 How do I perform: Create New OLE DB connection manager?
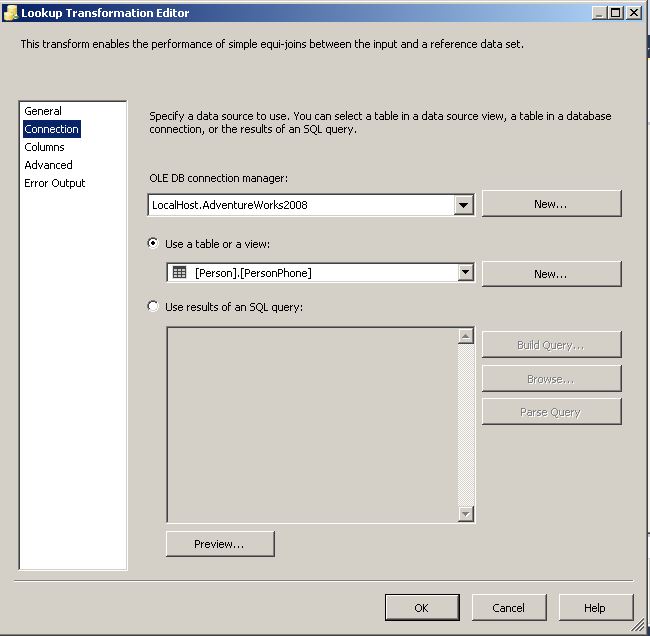pyautogui.click(x=551, y=204)
